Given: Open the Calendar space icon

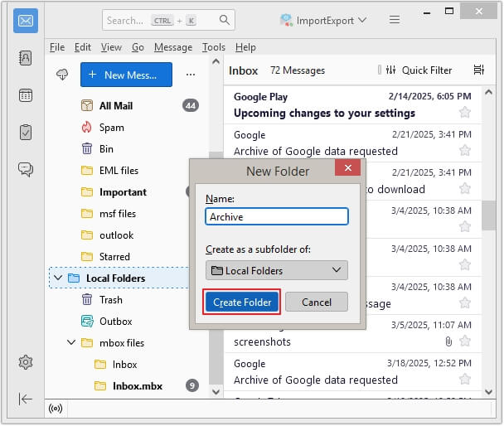Looking at the screenshot, I should coord(25,94).
